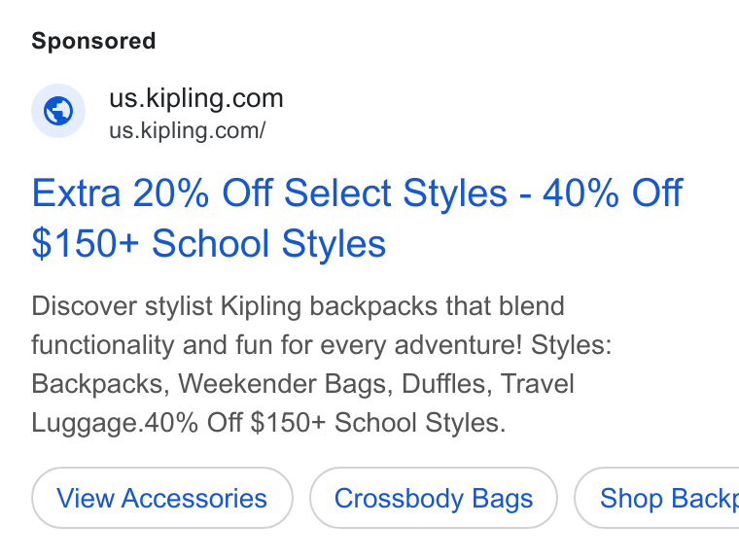The image size is (739, 560).
Task: Click the partially visible Shop Backpacks chip
Action: (656, 498)
